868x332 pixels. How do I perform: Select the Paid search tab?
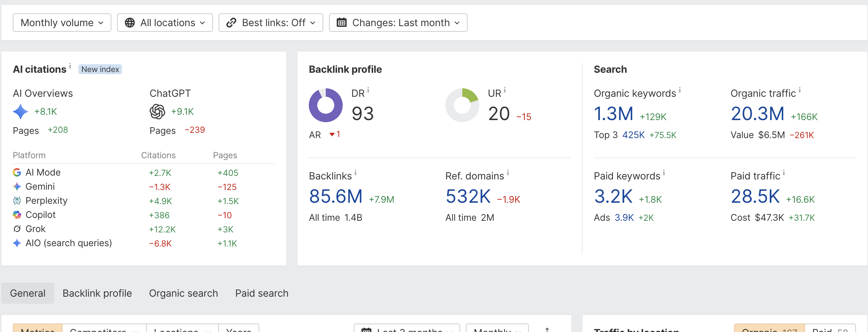pos(262,293)
